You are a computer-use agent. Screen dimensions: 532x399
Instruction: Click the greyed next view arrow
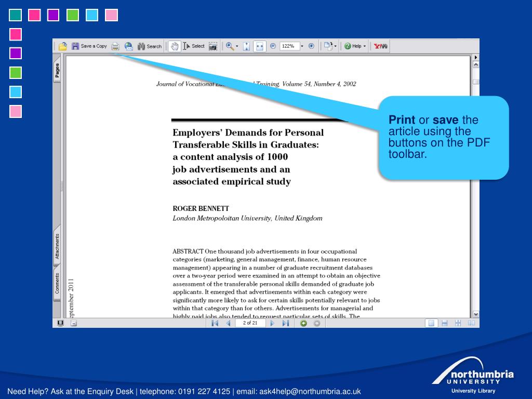(x=316, y=323)
